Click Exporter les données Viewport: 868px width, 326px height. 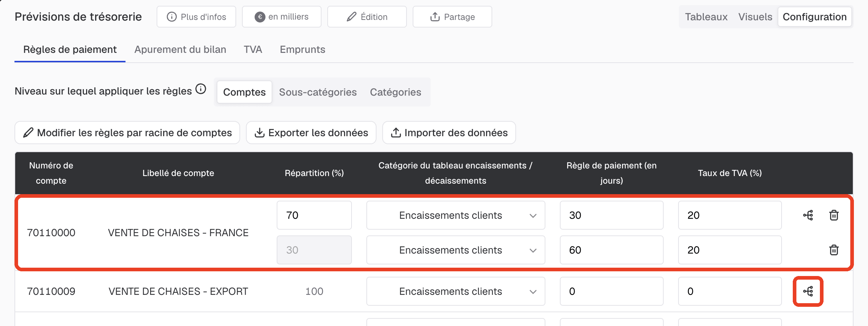coord(311,133)
